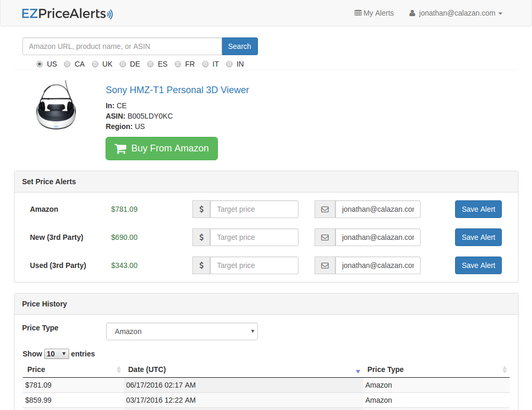Open the Show 10 entries dropdown
Image resolution: width=532 pixels, height=410 pixels.
tap(57, 354)
